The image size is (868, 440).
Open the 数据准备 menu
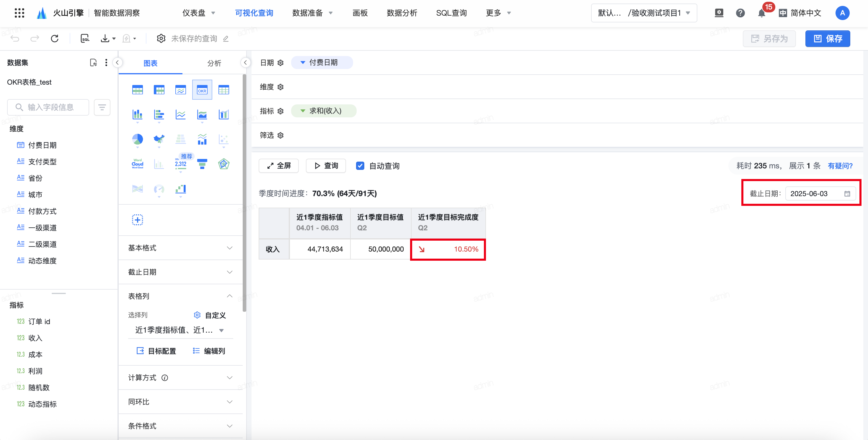tap(312, 13)
